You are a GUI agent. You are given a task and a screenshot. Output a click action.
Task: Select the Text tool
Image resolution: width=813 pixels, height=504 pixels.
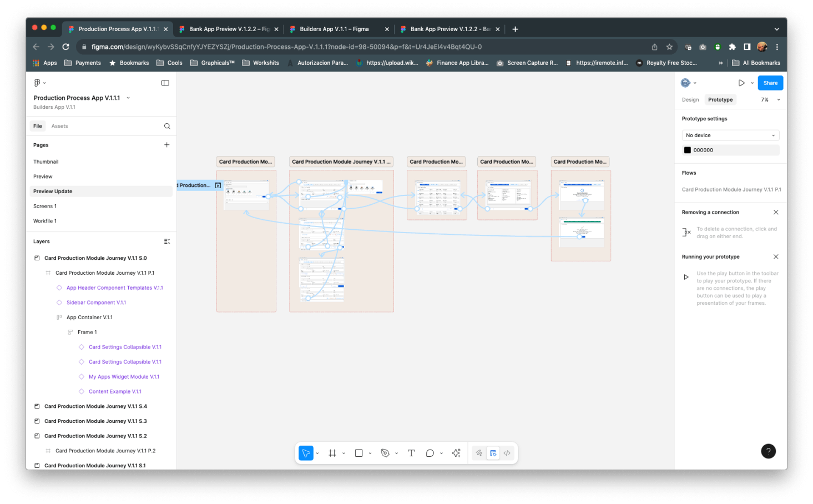coord(411,453)
